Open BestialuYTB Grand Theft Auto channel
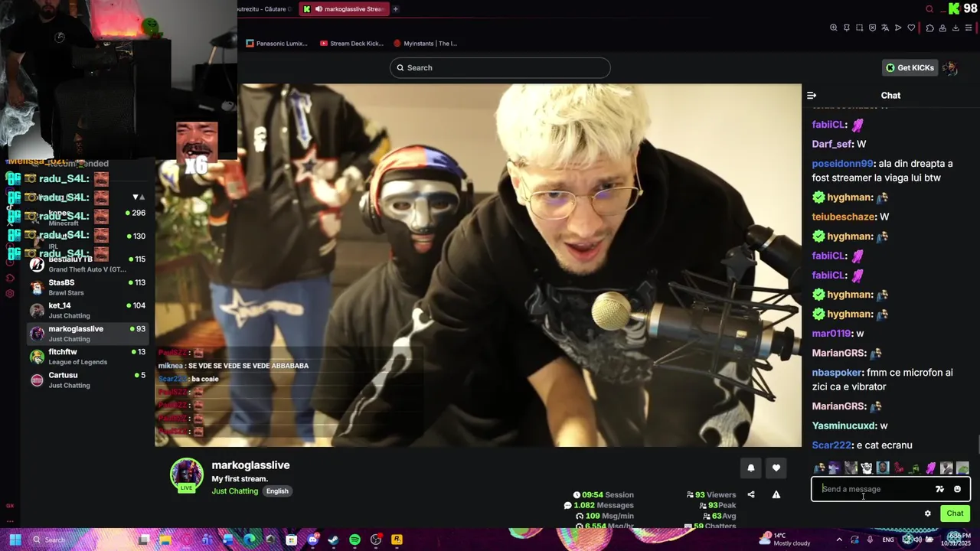The image size is (980, 551). (87, 264)
